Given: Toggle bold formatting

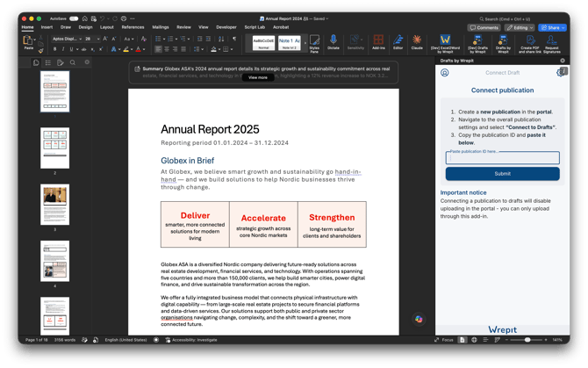Looking at the screenshot, I should click(x=54, y=49).
